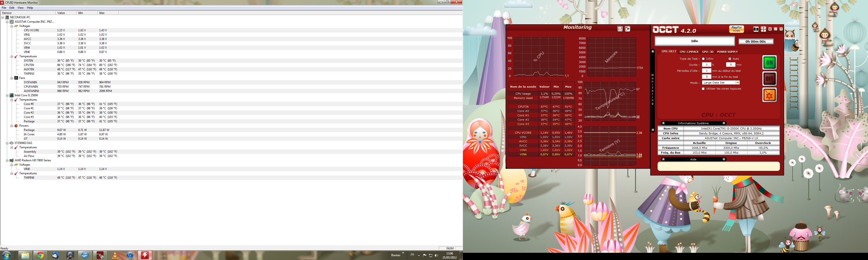Collapse the Intel Core i5 2500K node
868x260 pixels.
point(7,96)
